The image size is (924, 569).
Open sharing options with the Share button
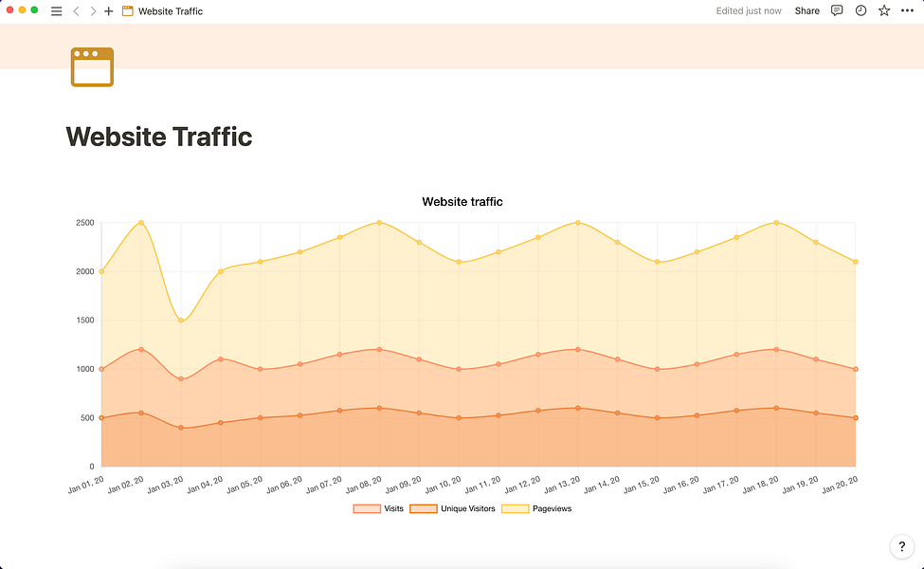coord(806,10)
